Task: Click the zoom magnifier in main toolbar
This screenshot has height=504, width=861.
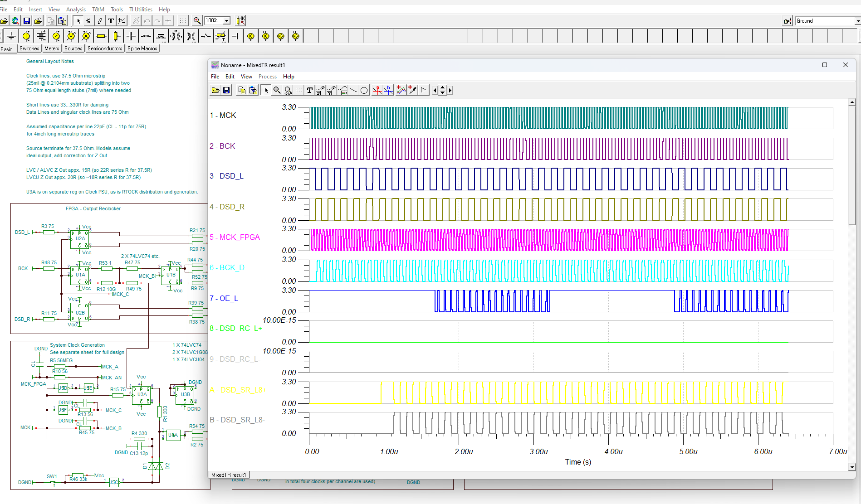Action: click(197, 21)
